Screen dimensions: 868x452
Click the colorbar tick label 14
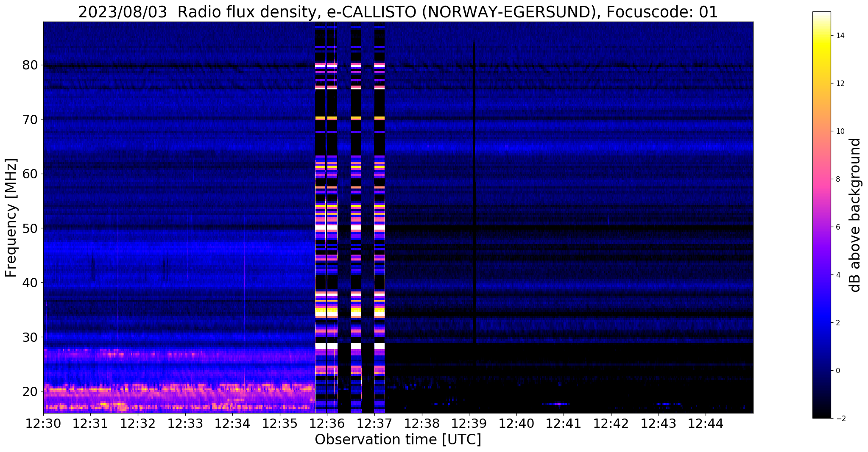[x=840, y=36]
